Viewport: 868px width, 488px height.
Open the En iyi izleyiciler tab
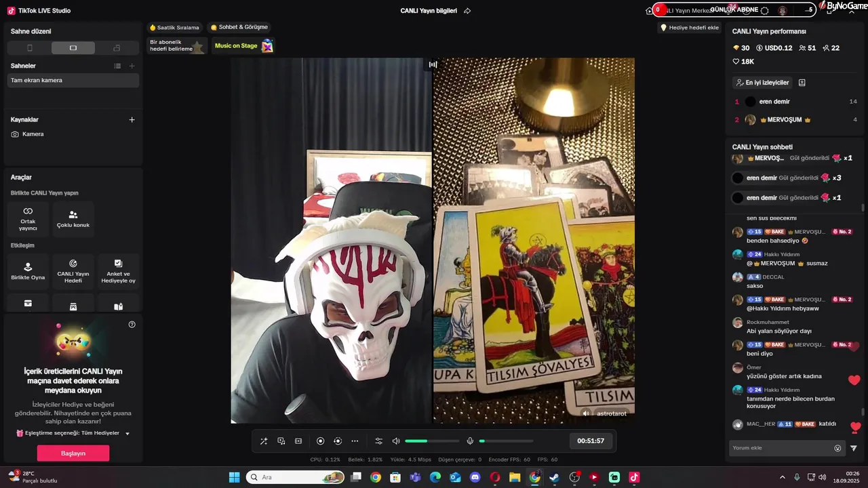point(762,83)
